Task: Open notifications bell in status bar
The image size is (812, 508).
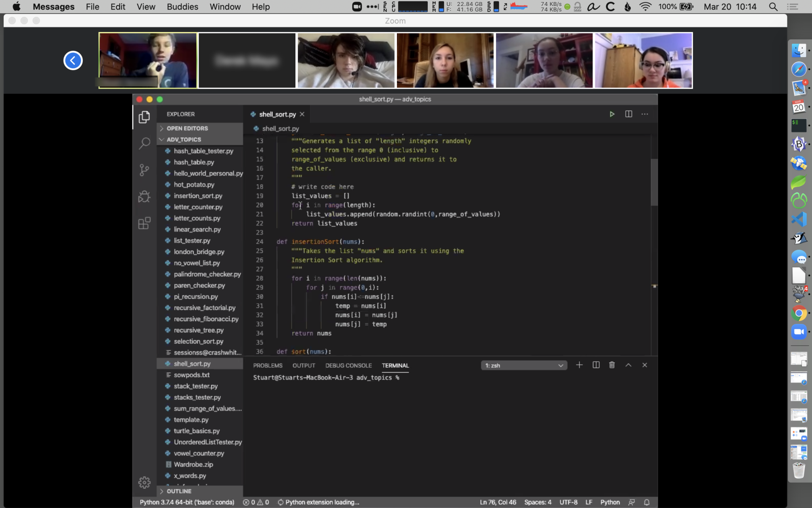Action: click(647, 502)
